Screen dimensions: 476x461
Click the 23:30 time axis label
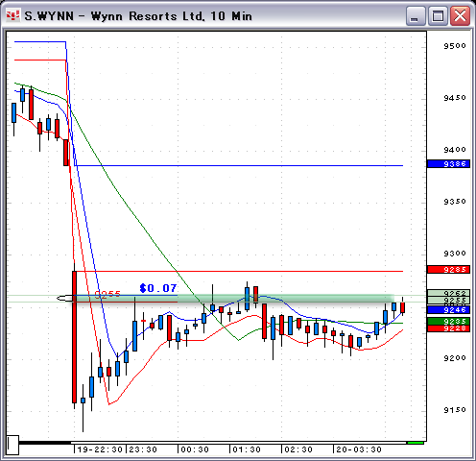pyautogui.click(x=143, y=449)
